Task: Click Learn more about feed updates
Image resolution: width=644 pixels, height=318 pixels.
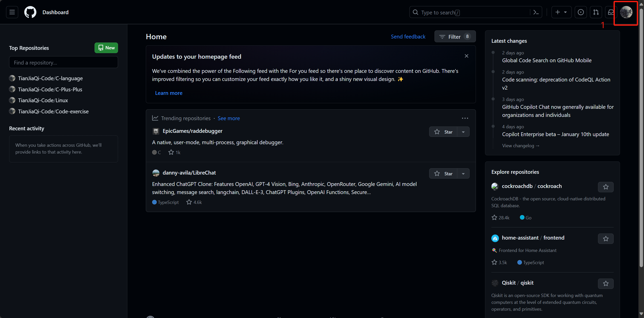Action: point(169,93)
